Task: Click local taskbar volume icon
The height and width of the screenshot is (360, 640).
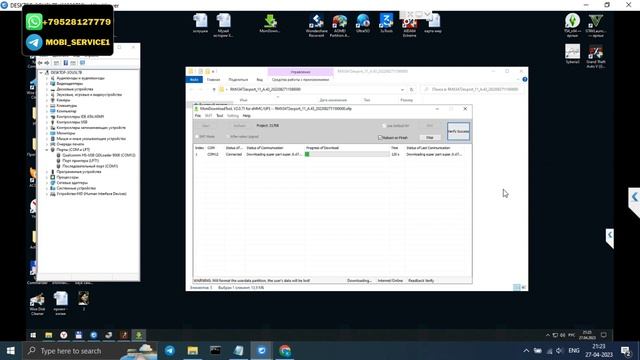Action: (x=559, y=351)
